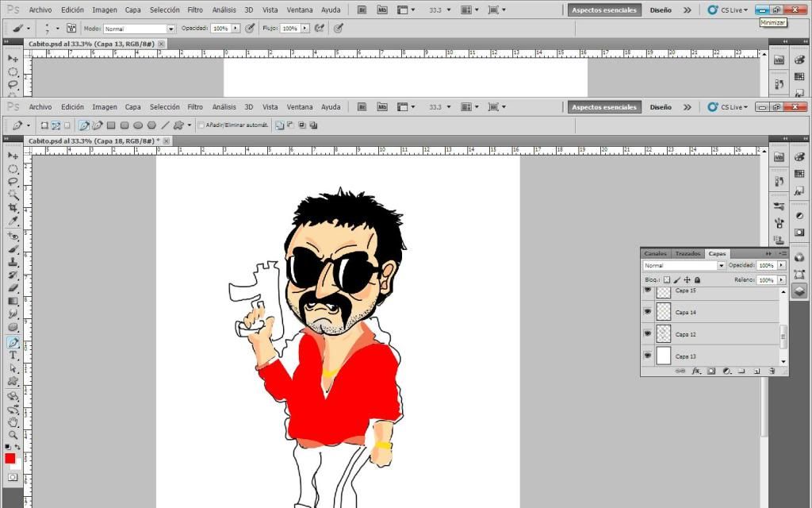Switch to Diseño workspace in front window
This screenshot has height=508, width=812.
661,107
